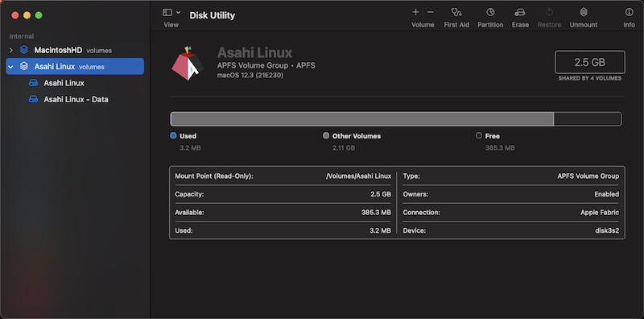The width and height of the screenshot is (644, 319).
Task: Unmount the selected volume group
Action: pos(584,12)
